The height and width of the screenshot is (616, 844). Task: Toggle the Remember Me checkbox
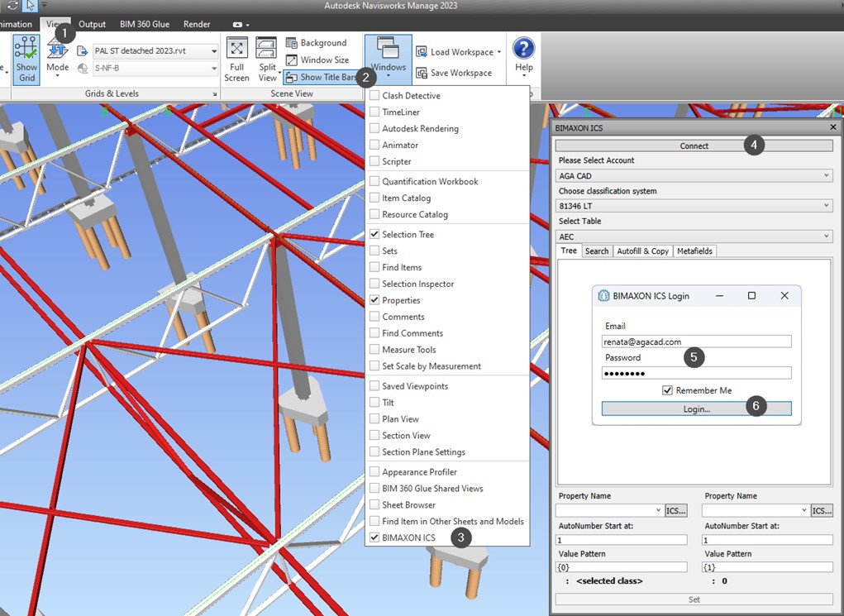point(667,390)
